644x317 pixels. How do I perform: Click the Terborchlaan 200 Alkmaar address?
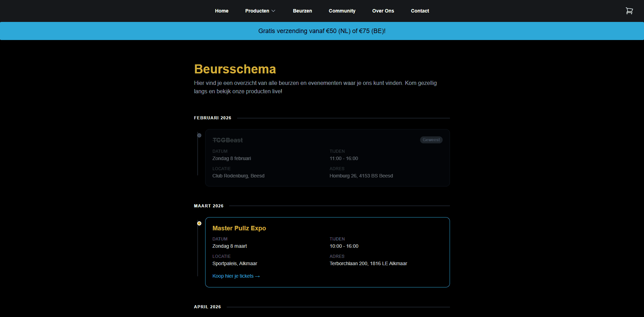tap(368, 263)
